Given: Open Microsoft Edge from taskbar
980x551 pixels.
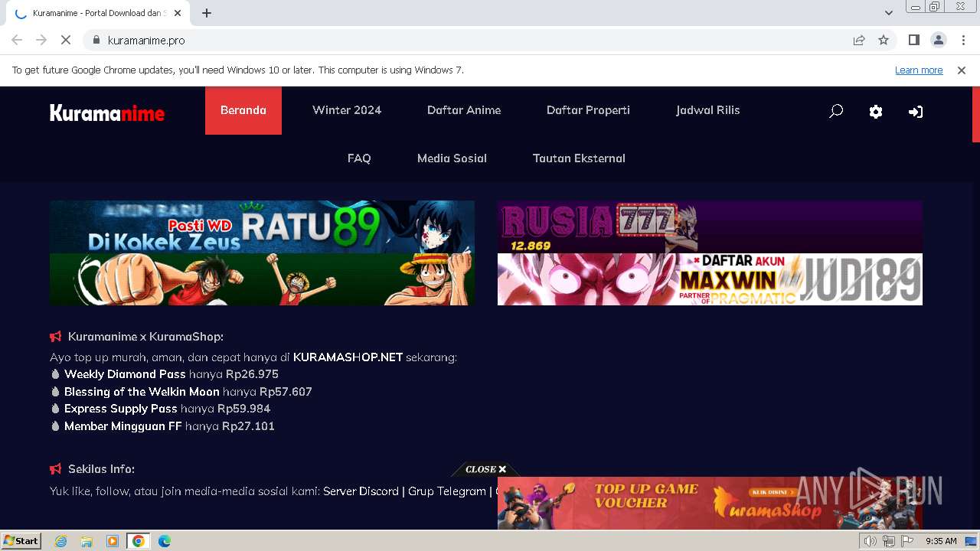Looking at the screenshot, I should point(165,541).
